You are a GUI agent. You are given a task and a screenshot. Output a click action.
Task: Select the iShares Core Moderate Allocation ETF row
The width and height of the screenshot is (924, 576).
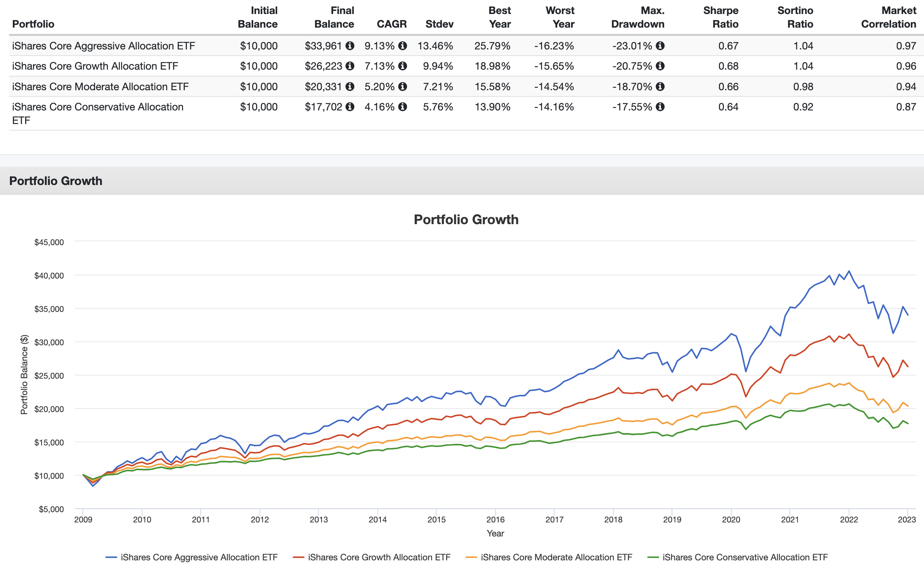pyautogui.click(x=100, y=87)
